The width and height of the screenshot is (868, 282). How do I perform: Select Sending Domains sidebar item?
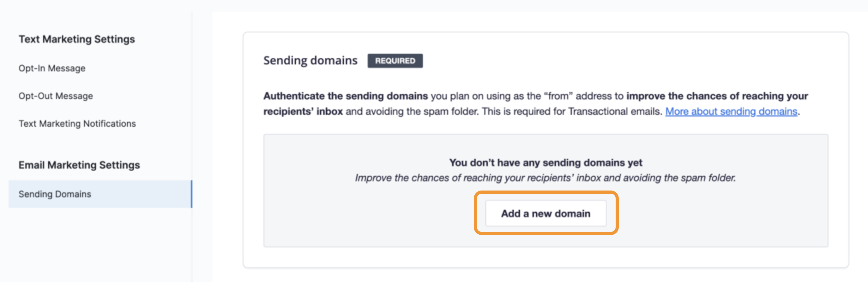click(x=55, y=194)
